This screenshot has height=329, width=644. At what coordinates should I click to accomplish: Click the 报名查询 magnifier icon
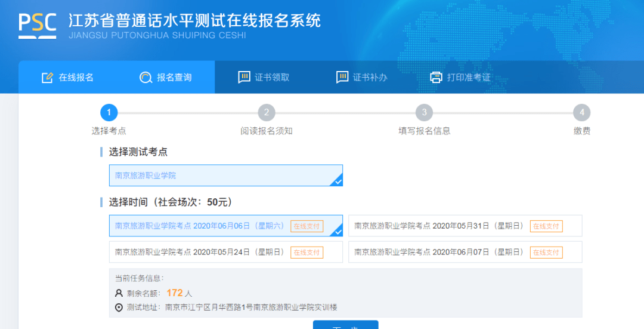click(x=145, y=77)
